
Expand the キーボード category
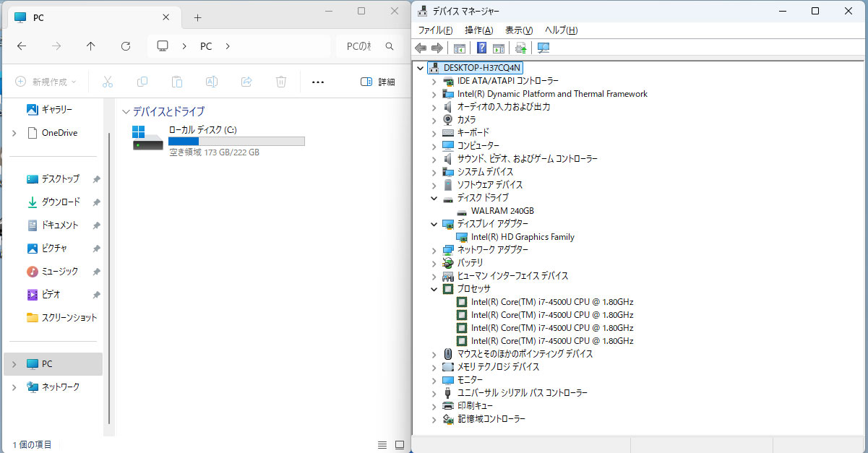pos(434,133)
